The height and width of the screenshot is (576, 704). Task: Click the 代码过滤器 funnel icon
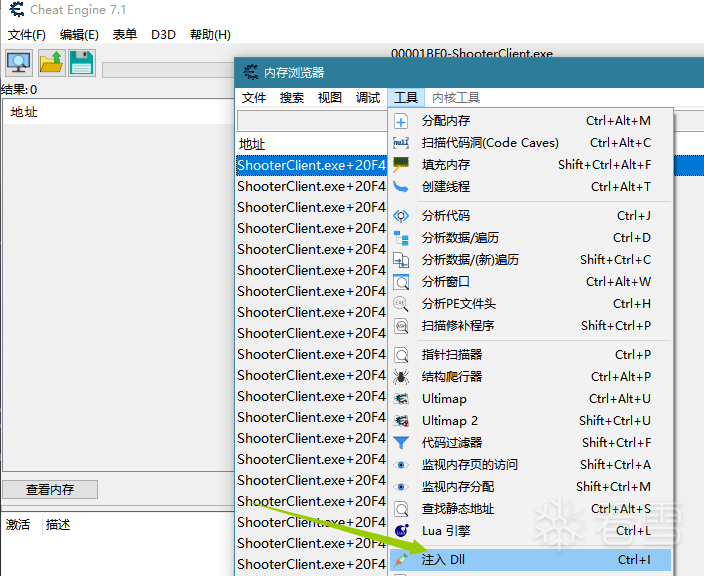[x=401, y=443]
